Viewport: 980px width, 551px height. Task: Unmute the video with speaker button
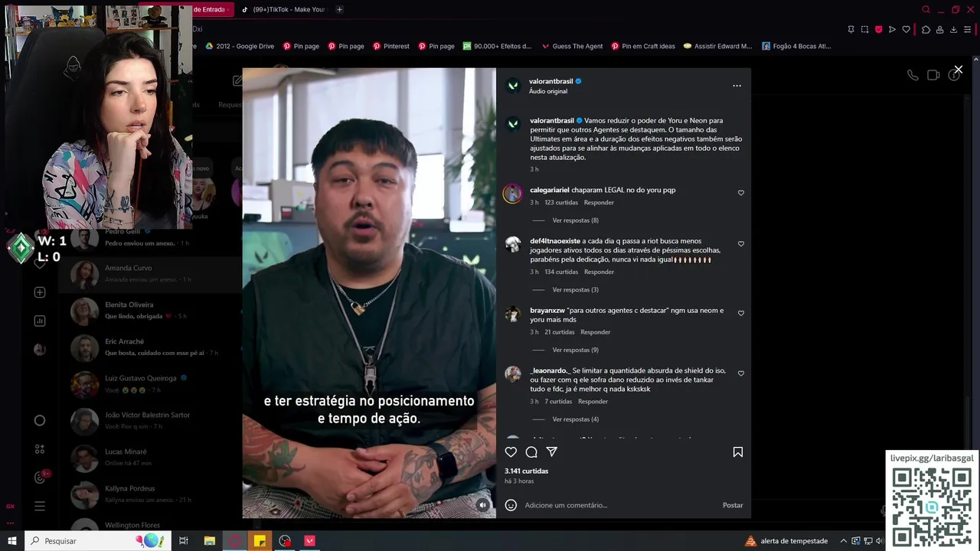(482, 505)
